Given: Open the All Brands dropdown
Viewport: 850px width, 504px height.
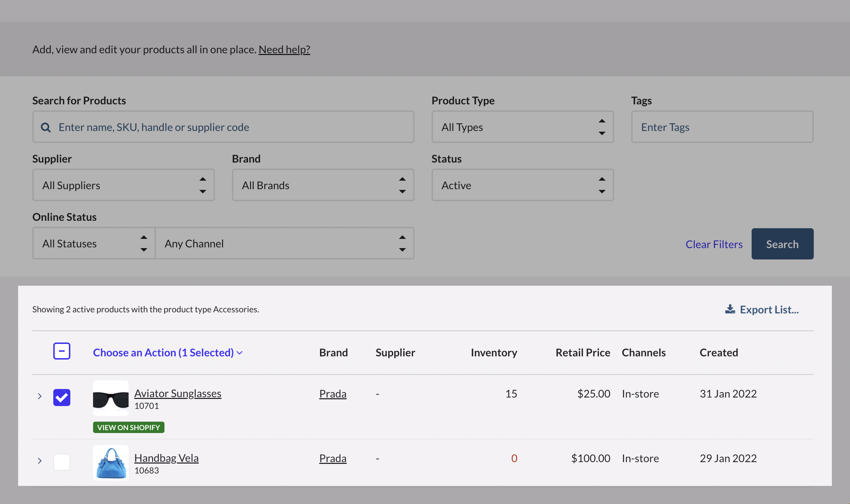Looking at the screenshot, I should click(x=323, y=185).
